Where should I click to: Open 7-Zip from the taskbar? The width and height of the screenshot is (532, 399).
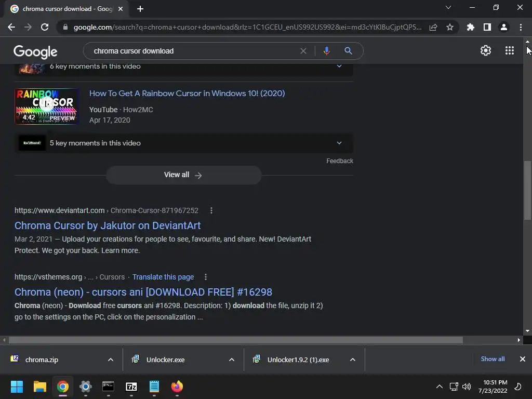pyautogui.click(x=131, y=387)
